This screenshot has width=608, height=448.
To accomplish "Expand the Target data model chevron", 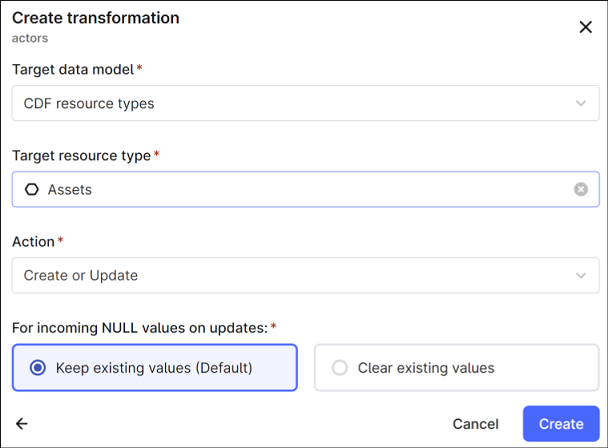I will pos(581,103).
